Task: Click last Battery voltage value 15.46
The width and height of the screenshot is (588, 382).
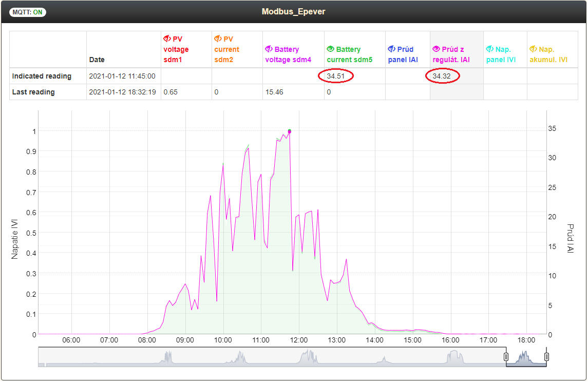Action: point(274,92)
